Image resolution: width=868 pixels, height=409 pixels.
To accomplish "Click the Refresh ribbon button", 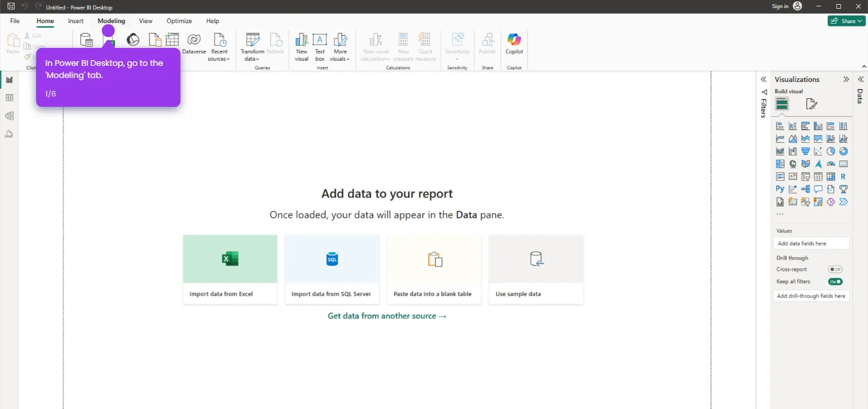I will coord(275,44).
